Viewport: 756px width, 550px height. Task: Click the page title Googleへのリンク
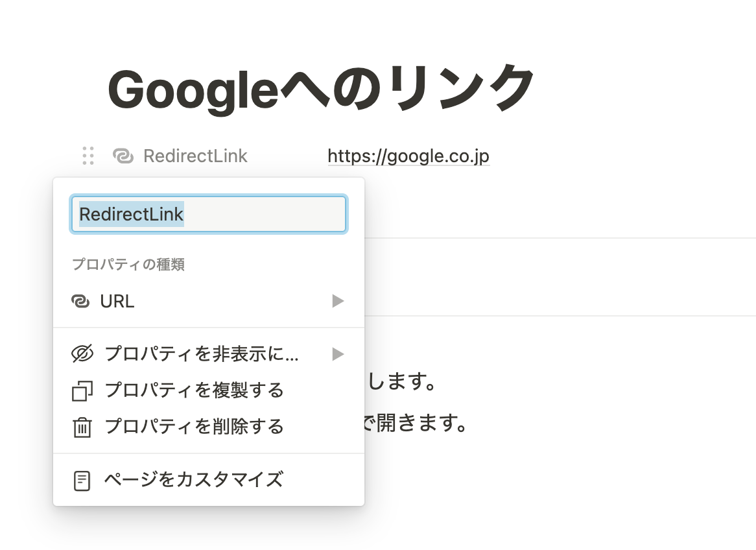pos(321,90)
